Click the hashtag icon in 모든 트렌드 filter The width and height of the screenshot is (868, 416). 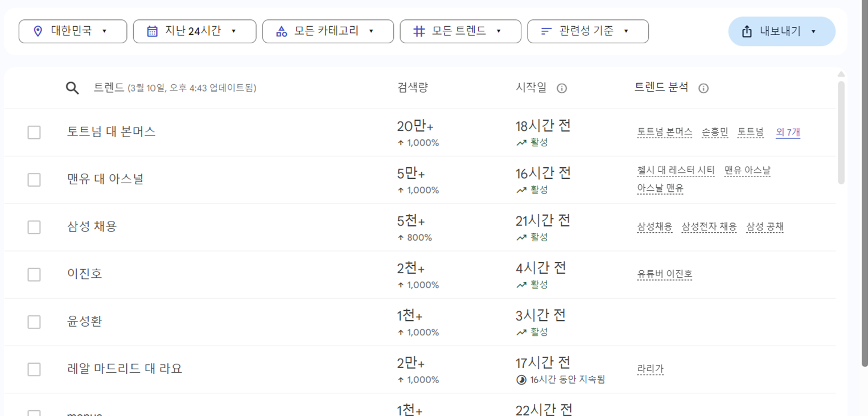pyautogui.click(x=419, y=31)
